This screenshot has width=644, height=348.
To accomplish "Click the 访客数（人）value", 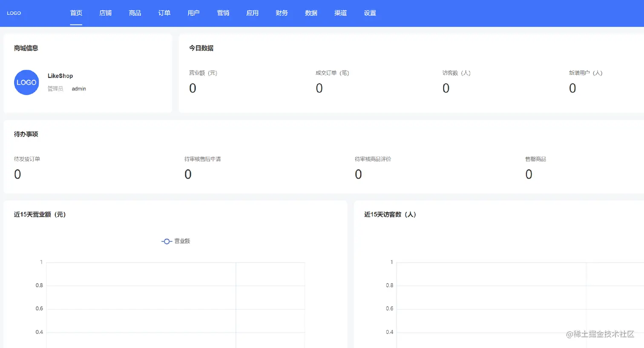I will coord(446,88).
